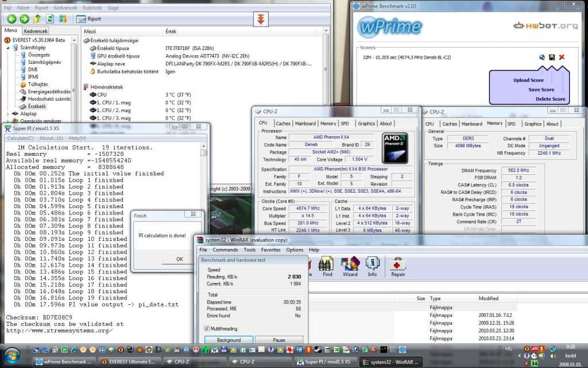
Task: Collapse the Számítógép tree node in EVEREST
Action: coord(8,48)
